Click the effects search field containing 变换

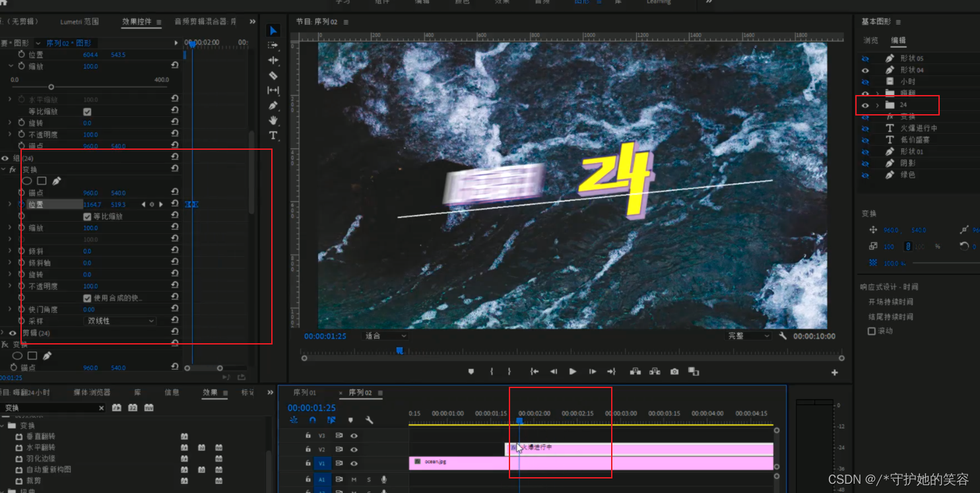tap(53, 408)
